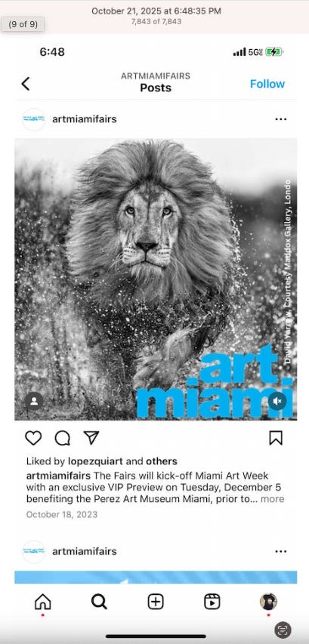This screenshot has width=309, height=644.
Task: Share the post with paper plane icon
Action: [x=91, y=437]
